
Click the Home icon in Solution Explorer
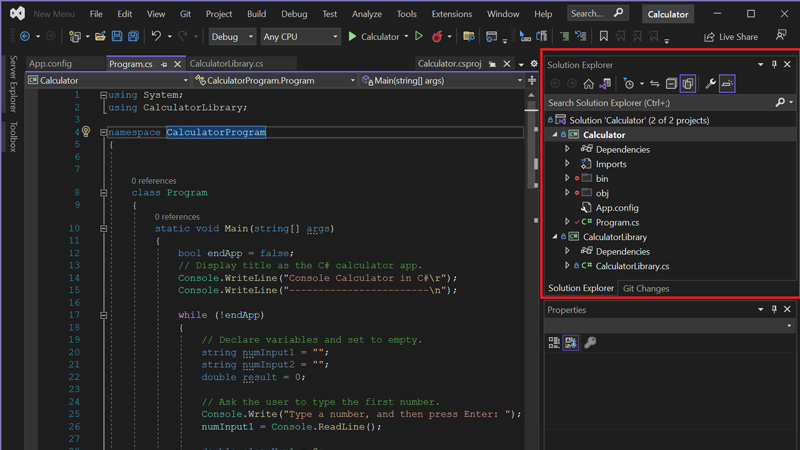[588, 84]
